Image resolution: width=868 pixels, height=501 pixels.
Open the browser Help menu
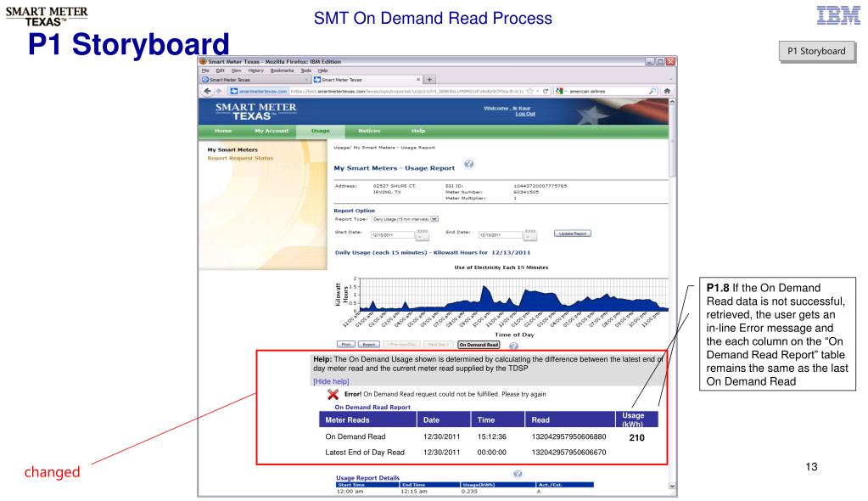click(322, 70)
